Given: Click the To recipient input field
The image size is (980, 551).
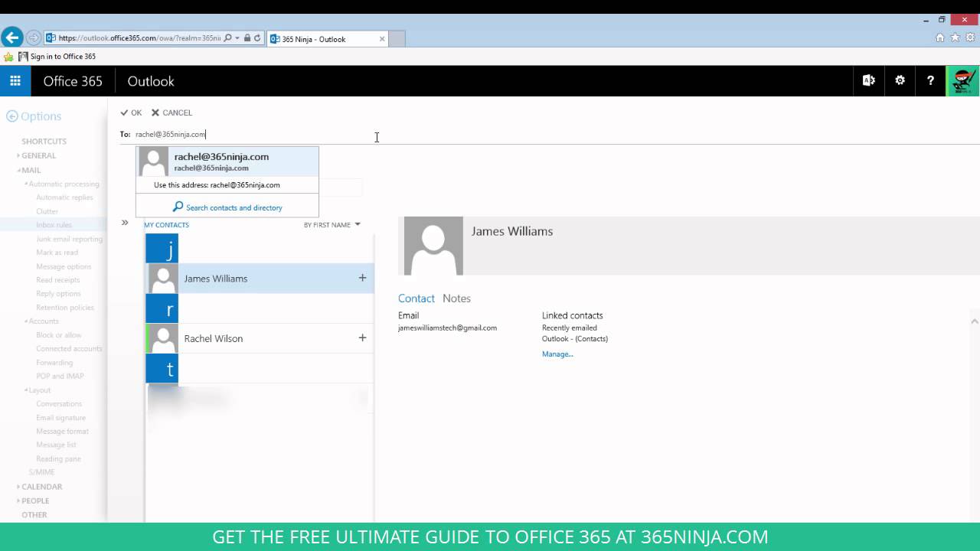Looking at the screenshot, I should (557, 135).
